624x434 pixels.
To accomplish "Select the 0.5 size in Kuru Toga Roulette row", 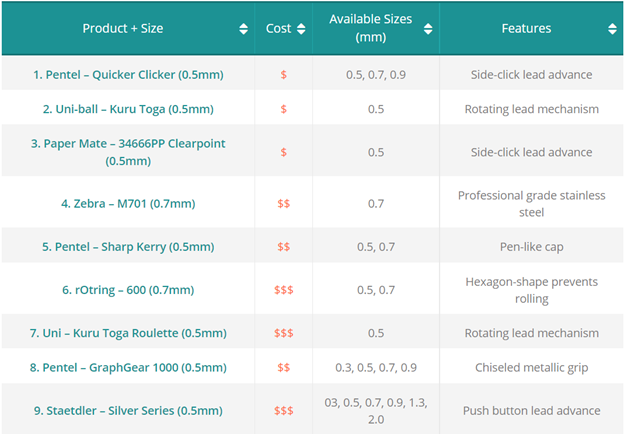I will coord(376,333).
